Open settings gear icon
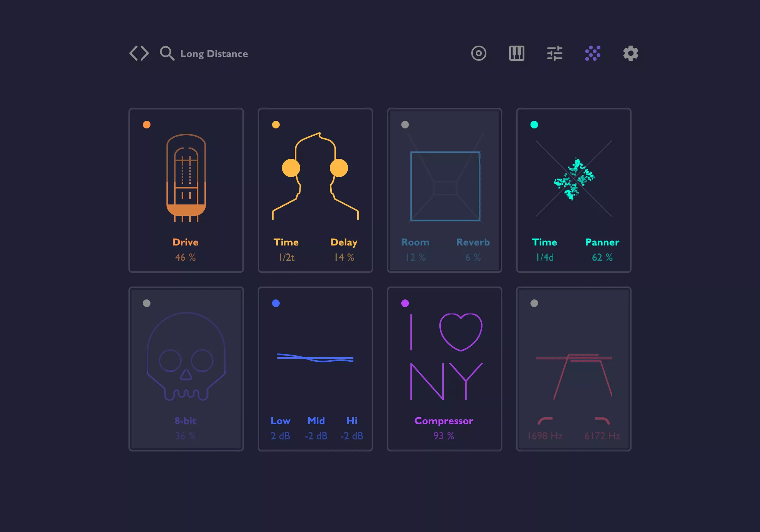The image size is (760, 532). click(630, 53)
